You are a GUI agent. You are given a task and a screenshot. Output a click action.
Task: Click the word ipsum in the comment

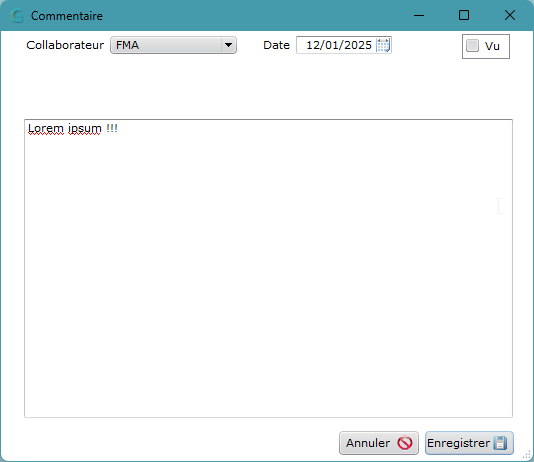tap(84, 129)
